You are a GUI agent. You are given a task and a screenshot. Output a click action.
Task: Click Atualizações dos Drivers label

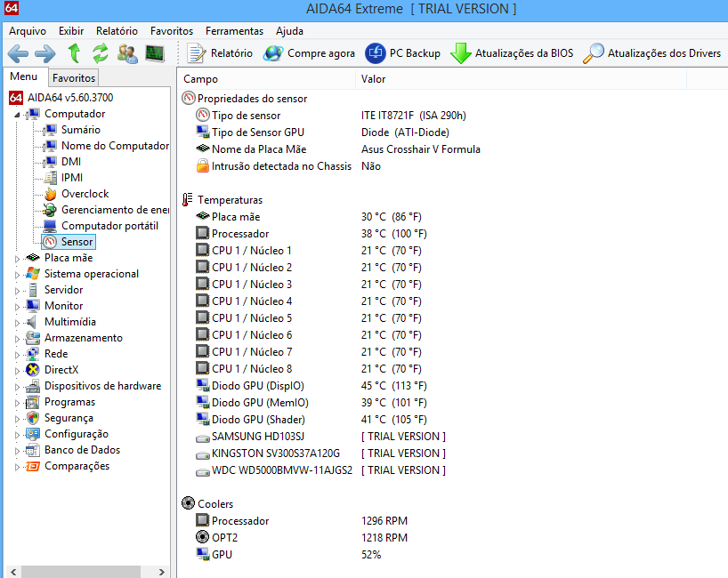665,53
